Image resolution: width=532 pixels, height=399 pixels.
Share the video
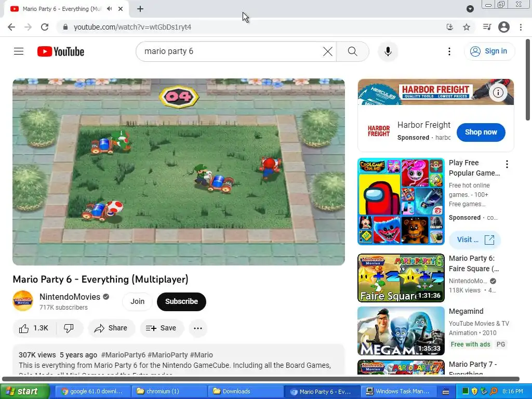pyautogui.click(x=111, y=328)
